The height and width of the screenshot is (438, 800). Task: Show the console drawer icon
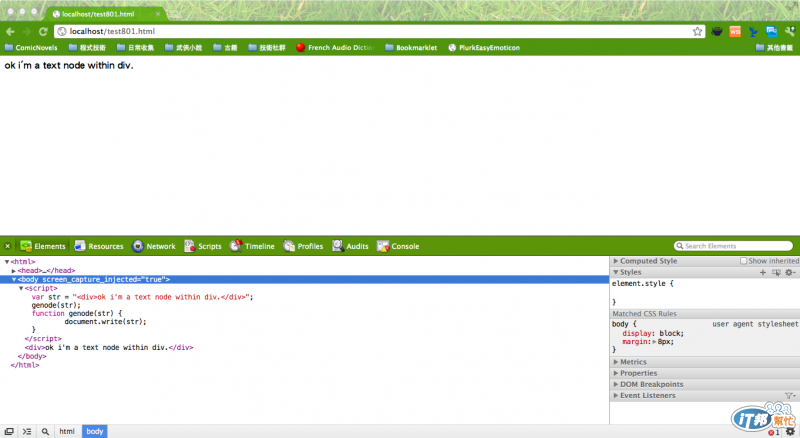(x=27, y=432)
